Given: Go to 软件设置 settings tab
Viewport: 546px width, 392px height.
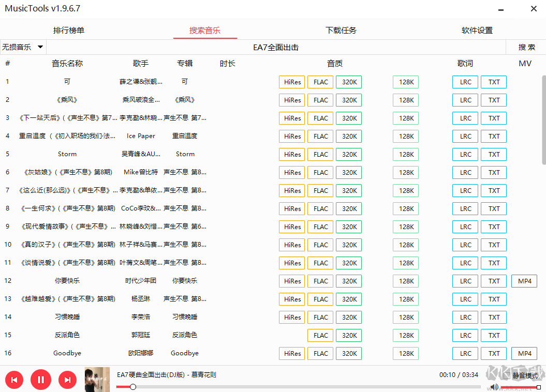Looking at the screenshot, I should pos(477,30).
